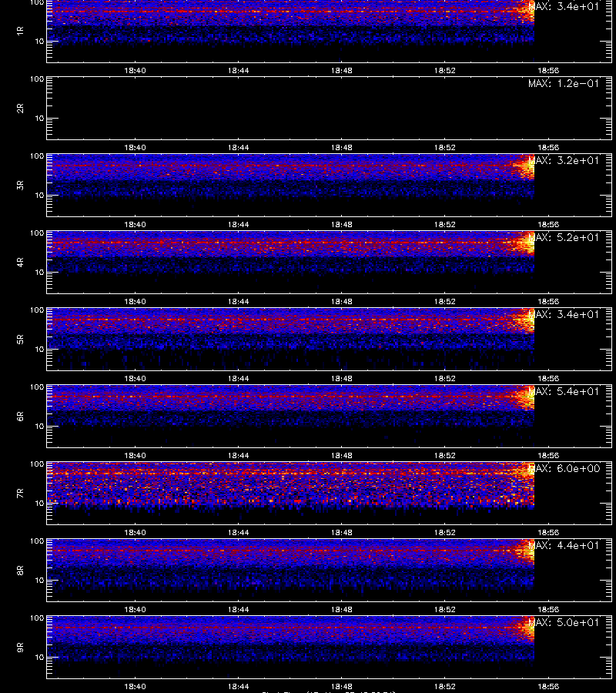This screenshot has width=616, height=693.
Task: Click the 10 y-axis label of panel 7R
Action: click(x=39, y=503)
